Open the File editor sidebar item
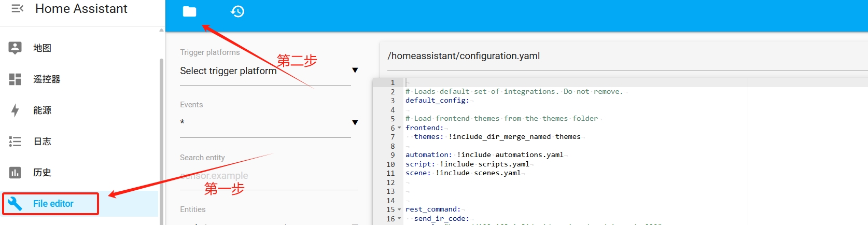868x225 pixels. (x=80, y=204)
